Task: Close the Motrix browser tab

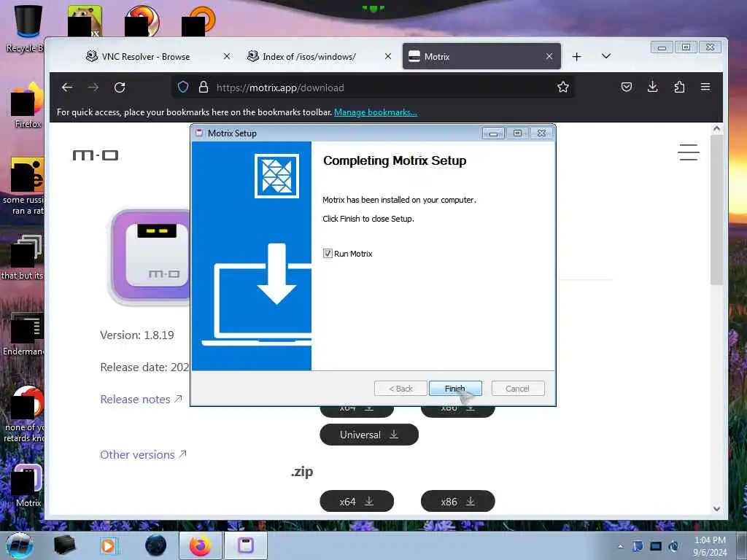Action: click(x=549, y=56)
